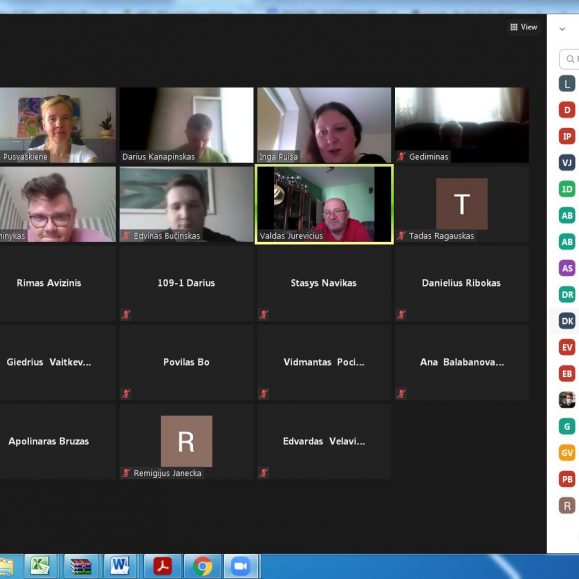Select the photo avatar in participants list

(x=567, y=400)
